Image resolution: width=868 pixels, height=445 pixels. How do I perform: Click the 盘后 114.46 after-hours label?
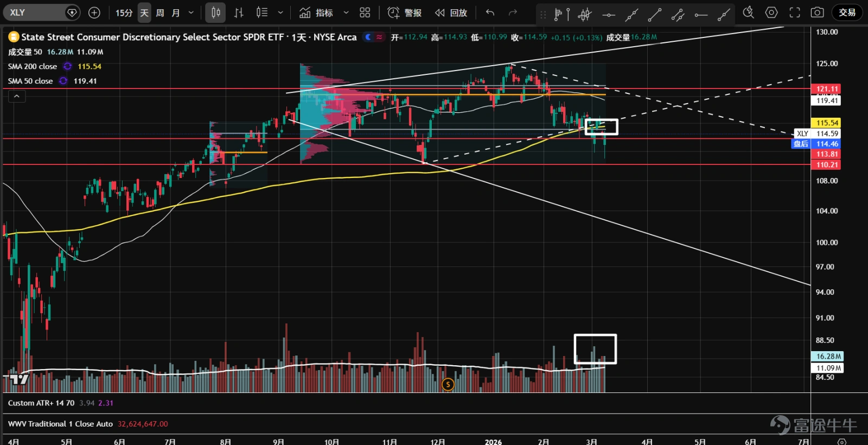[x=816, y=144]
